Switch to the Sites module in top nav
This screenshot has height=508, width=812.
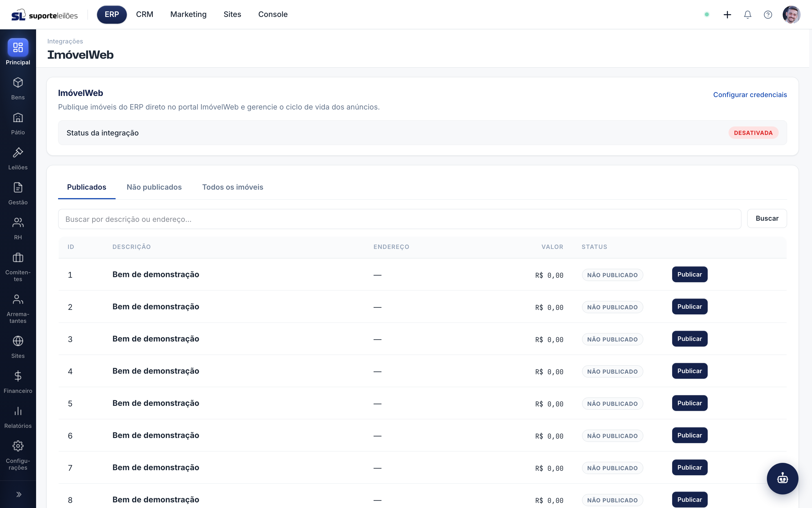click(x=232, y=14)
